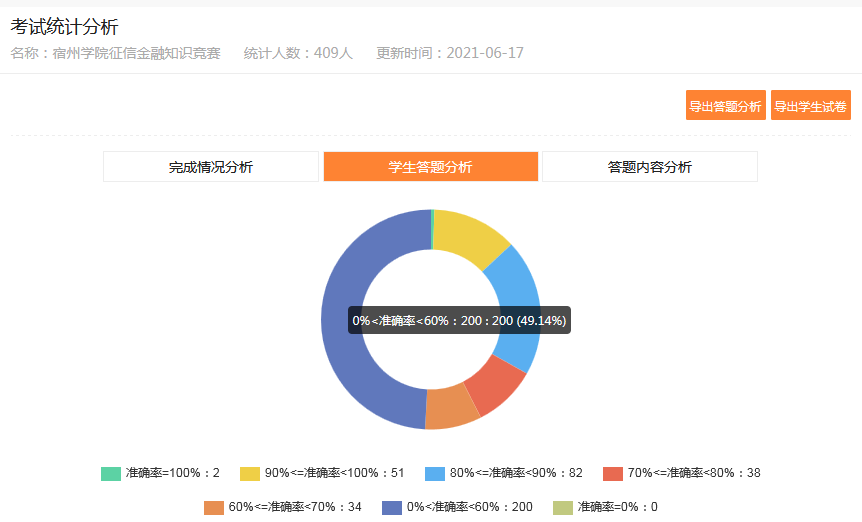This screenshot has width=862, height=522.
Task: Select the red donut chart segment
Action: tap(496, 384)
